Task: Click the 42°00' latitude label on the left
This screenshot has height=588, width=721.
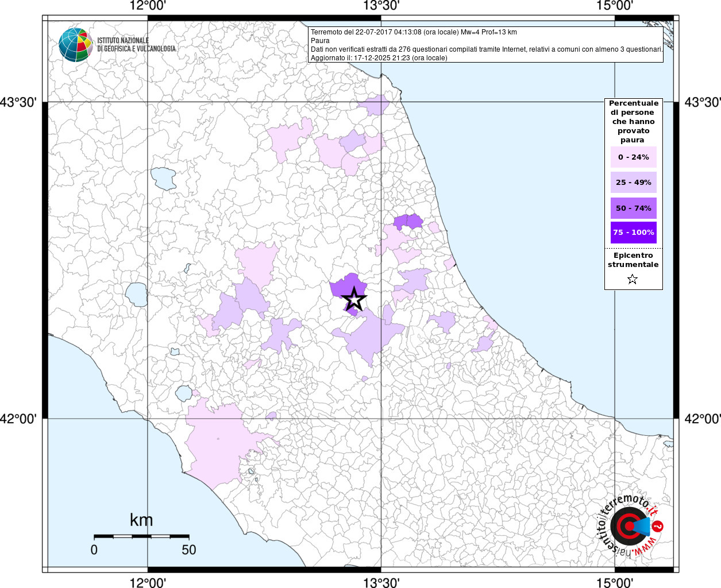Action: (x=18, y=419)
